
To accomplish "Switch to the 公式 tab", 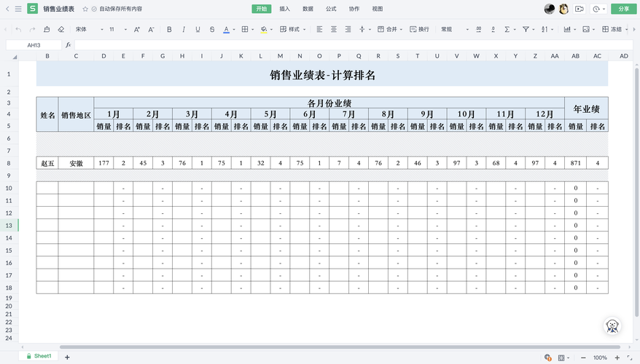I will [x=331, y=9].
